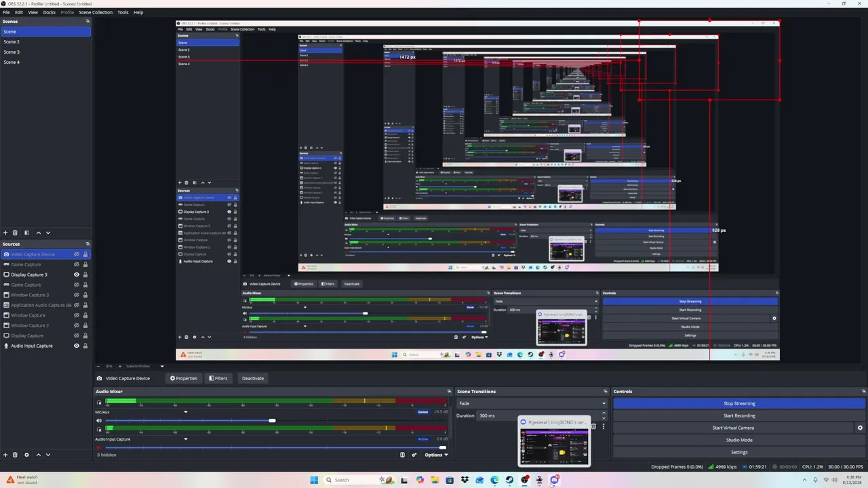This screenshot has height=488, width=868.
Task: Pop out the Scene Transitions dock
Action: [x=606, y=391]
